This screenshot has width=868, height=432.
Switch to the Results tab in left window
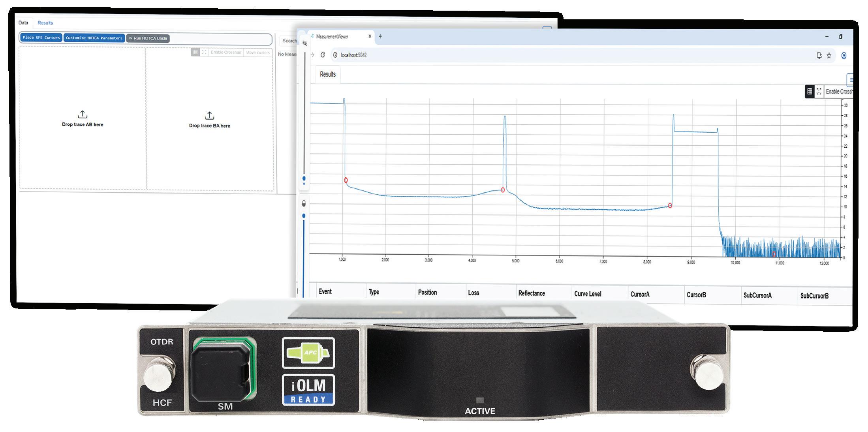[45, 23]
